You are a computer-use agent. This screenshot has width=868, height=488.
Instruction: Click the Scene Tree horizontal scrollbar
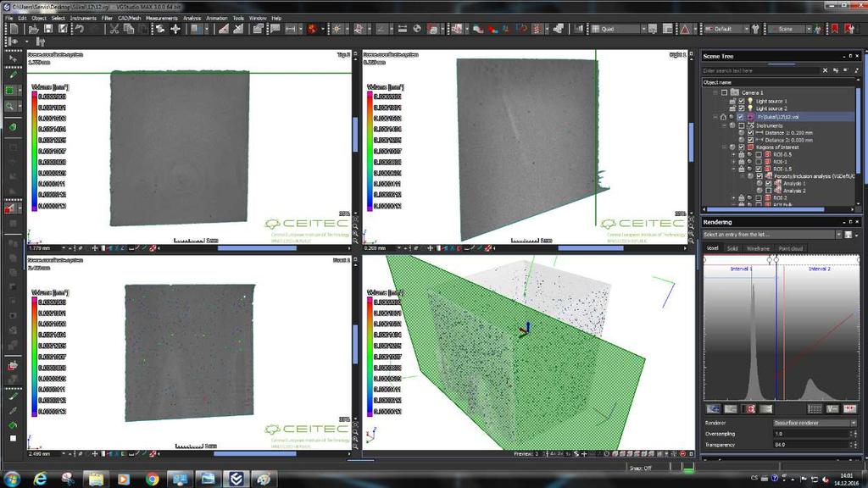pos(765,209)
